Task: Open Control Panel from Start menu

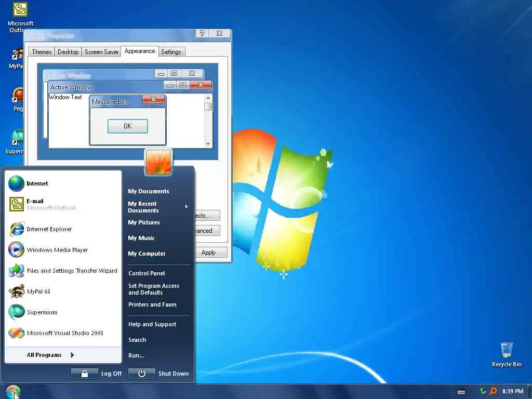Action: [147, 273]
